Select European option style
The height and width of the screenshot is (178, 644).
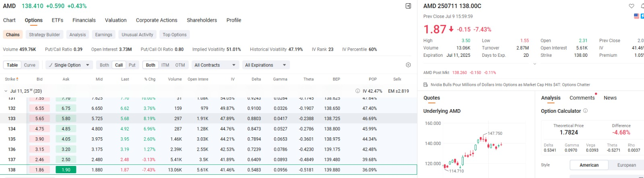626,165
